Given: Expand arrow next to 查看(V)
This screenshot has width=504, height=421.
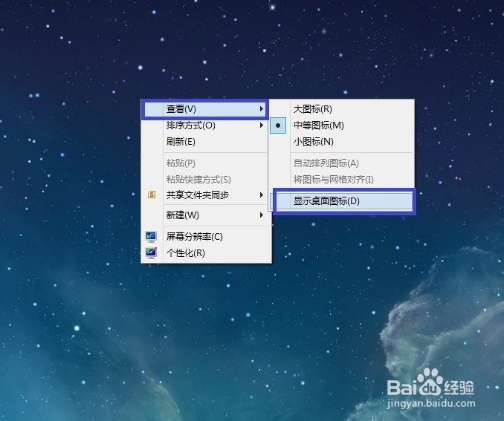Looking at the screenshot, I should click(262, 109).
